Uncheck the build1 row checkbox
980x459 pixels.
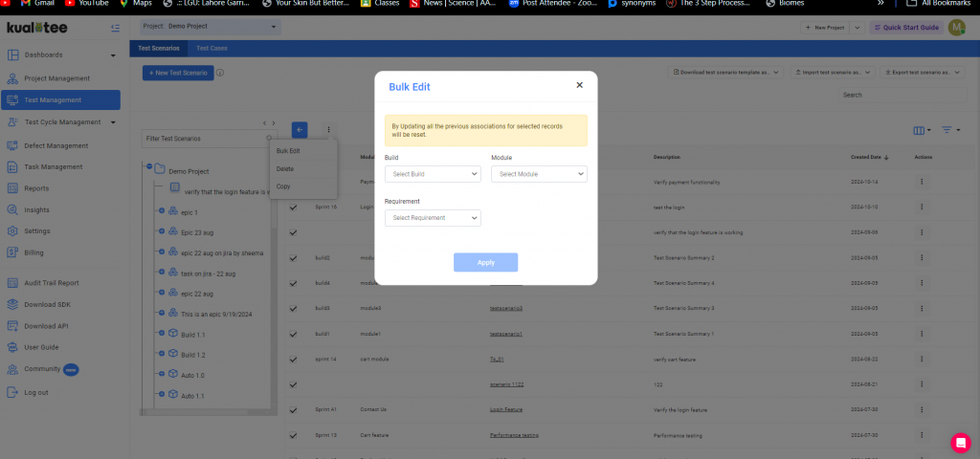pyautogui.click(x=293, y=334)
